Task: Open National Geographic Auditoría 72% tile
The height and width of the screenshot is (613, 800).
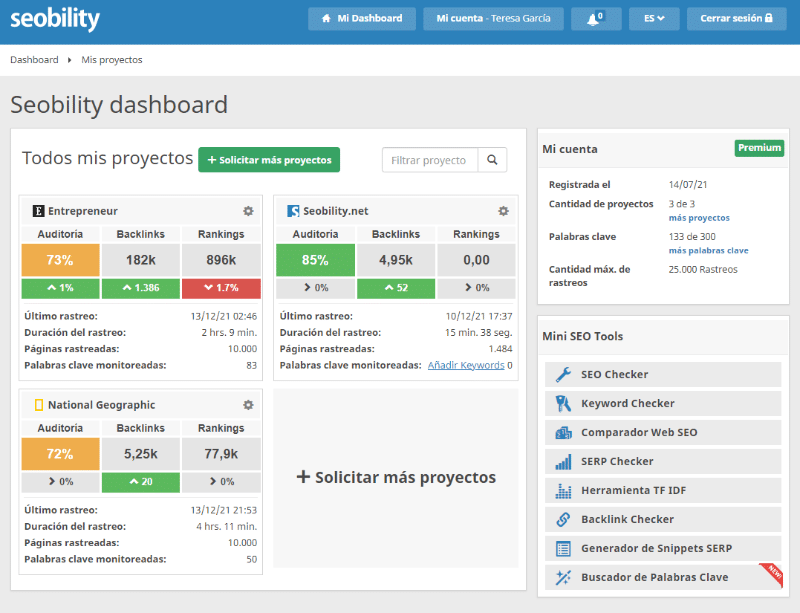Action: click(x=60, y=454)
